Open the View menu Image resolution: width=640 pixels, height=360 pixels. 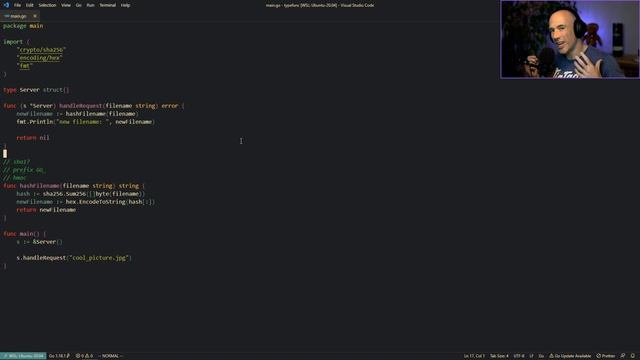[x=66, y=5]
